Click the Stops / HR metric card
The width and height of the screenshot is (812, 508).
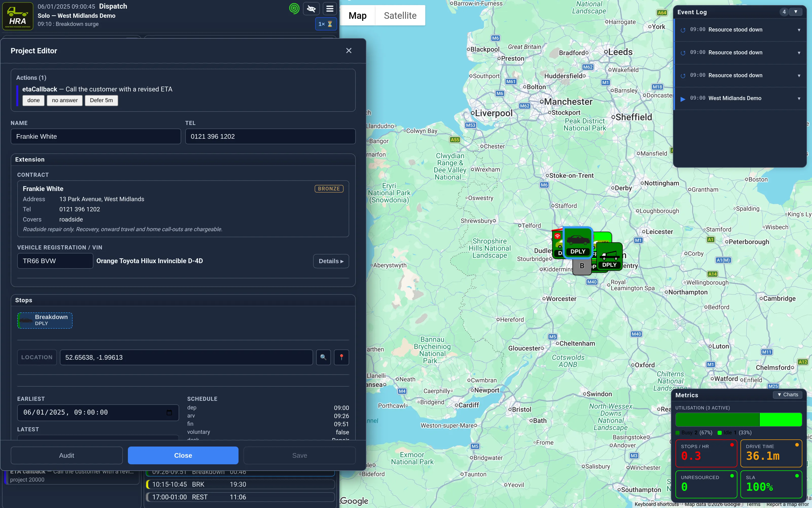click(706, 453)
